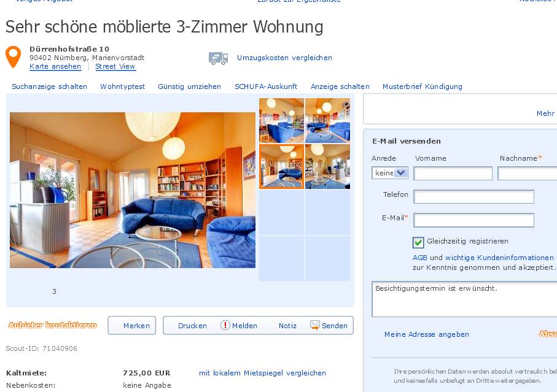Click the moving truck icon

(x=218, y=58)
